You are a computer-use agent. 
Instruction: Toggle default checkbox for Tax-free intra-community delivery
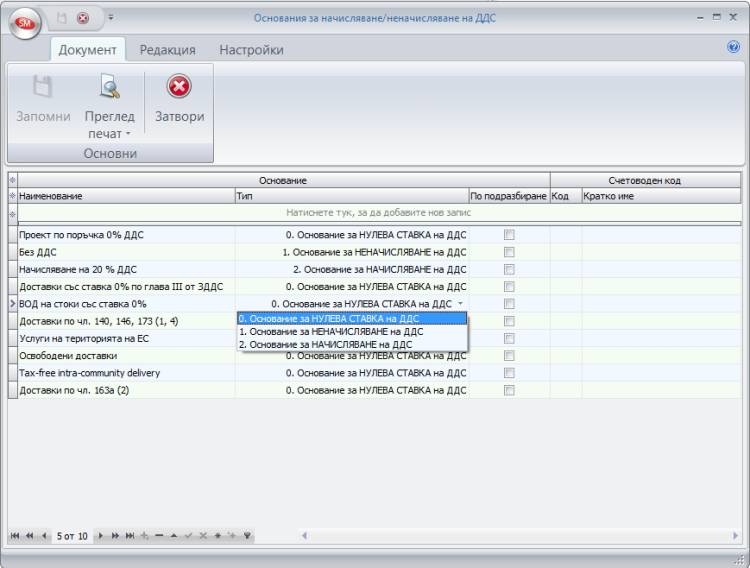tap(509, 373)
